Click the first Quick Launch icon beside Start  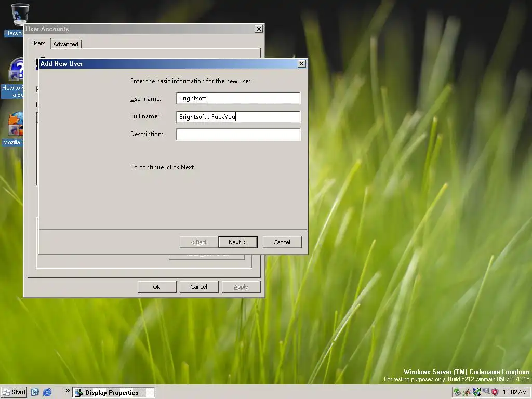pyautogui.click(x=35, y=392)
